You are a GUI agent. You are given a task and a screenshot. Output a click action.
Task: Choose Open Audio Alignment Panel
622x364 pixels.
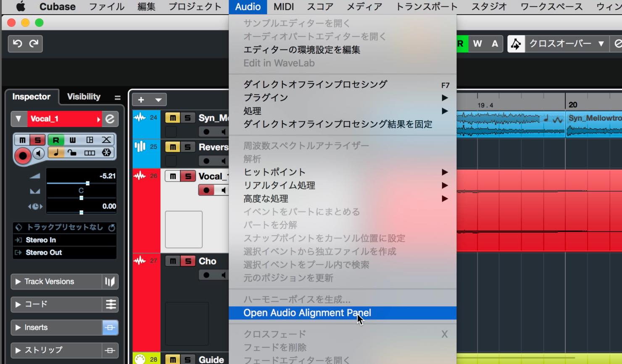[343, 313]
